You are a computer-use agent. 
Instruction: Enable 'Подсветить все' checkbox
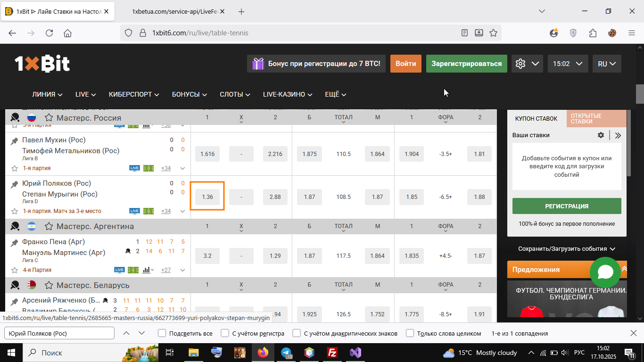pyautogui.click(x=162, y=333)
